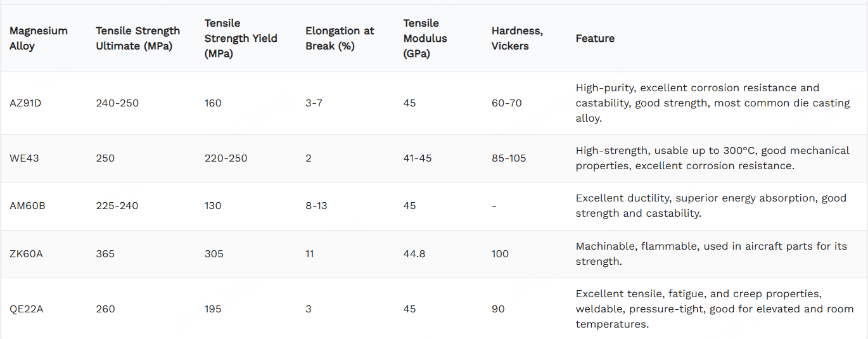The height and width of the screenshot is (339, 868).
Task: Select the 365 ultimate strength value for ZK60A
Action: click(105, 253)
